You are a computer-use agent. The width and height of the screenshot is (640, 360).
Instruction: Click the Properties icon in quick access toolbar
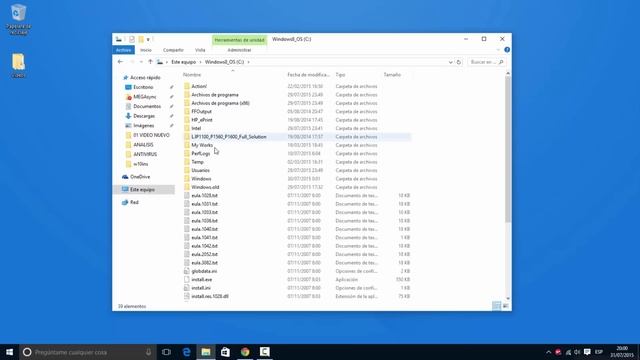(x=132, y=39)
